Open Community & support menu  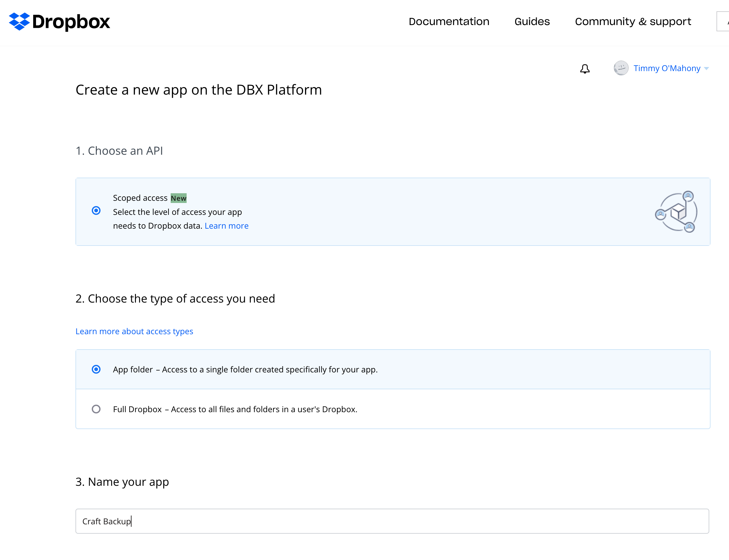coord(633,22)
